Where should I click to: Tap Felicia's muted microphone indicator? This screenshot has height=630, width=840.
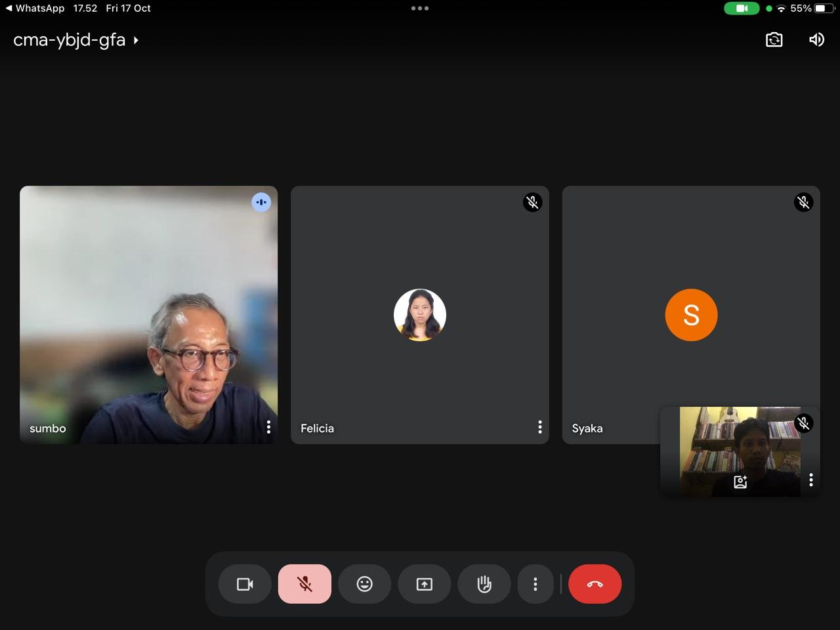[x=532, y=202]
